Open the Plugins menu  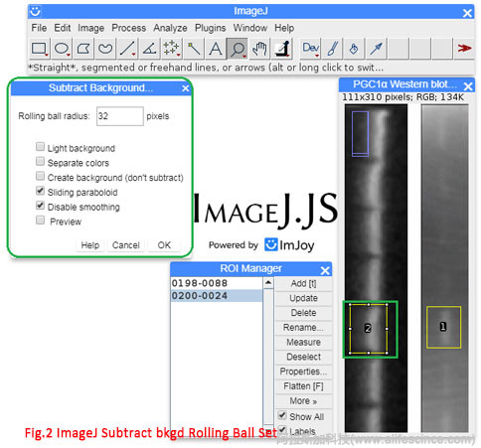(210, 28)
